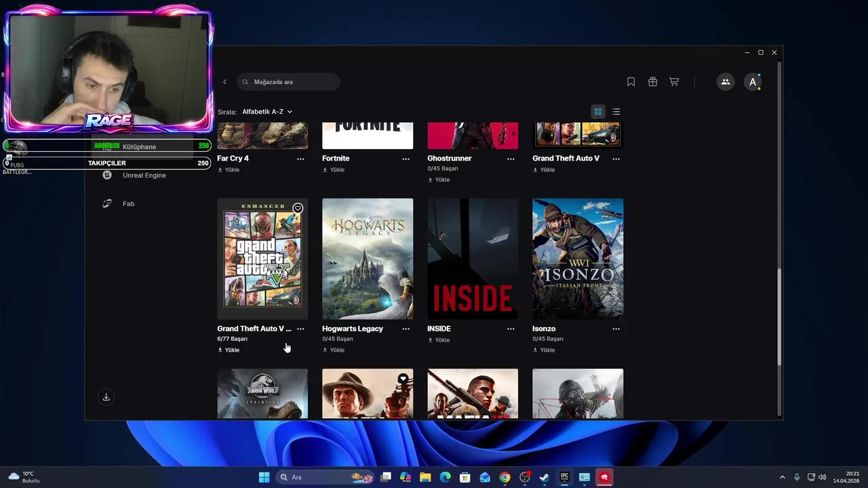This screenshot has width=868, height=488.
Task: Select Fab in the sidebar
Action: [x=128, y=204]
